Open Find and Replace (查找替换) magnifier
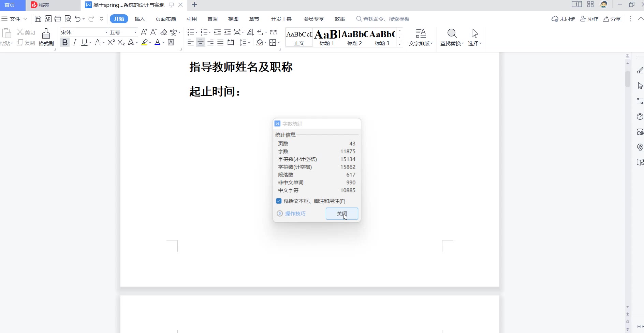Image resolution: width=644 pixels, height=333 pixels. (x=452, y=33)
